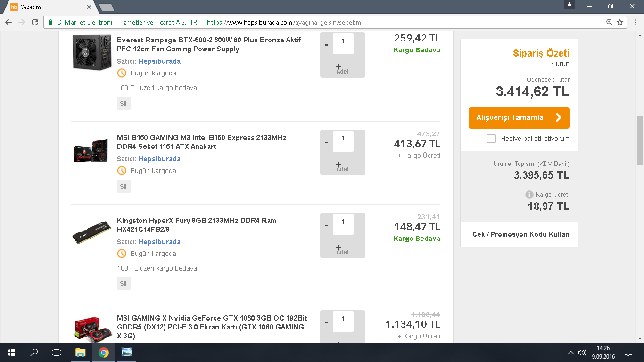Click the 3.414,62 TL total amount
The width and height of the screenshot is (644, 362).
click(x=533, y=91)
